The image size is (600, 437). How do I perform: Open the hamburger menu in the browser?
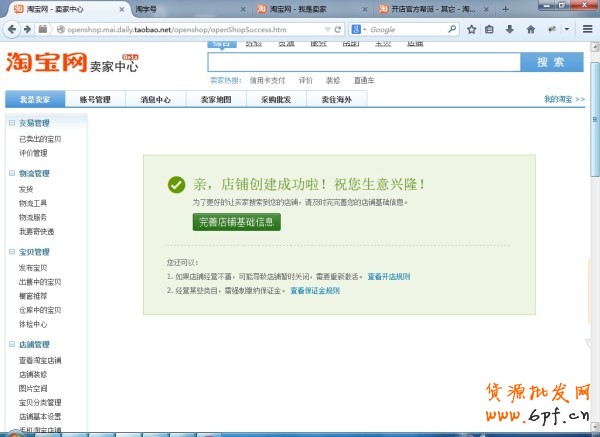click(x=589, y=29)
